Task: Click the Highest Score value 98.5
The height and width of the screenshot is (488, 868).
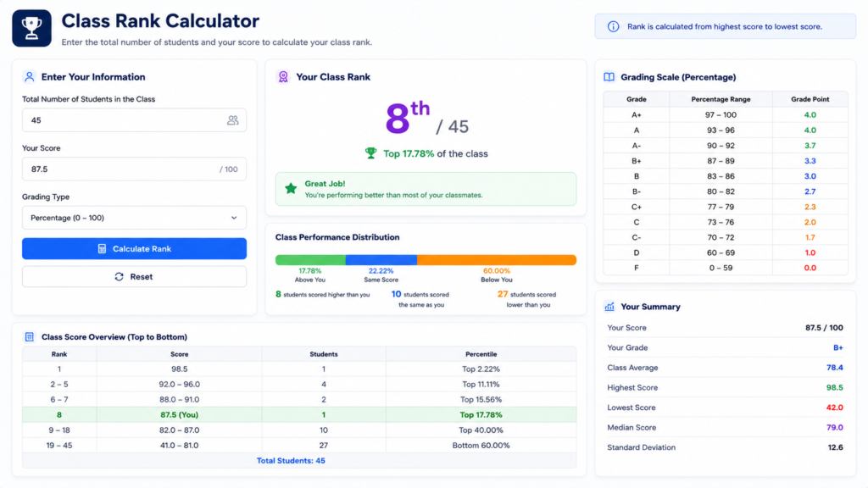Action: 834,388
